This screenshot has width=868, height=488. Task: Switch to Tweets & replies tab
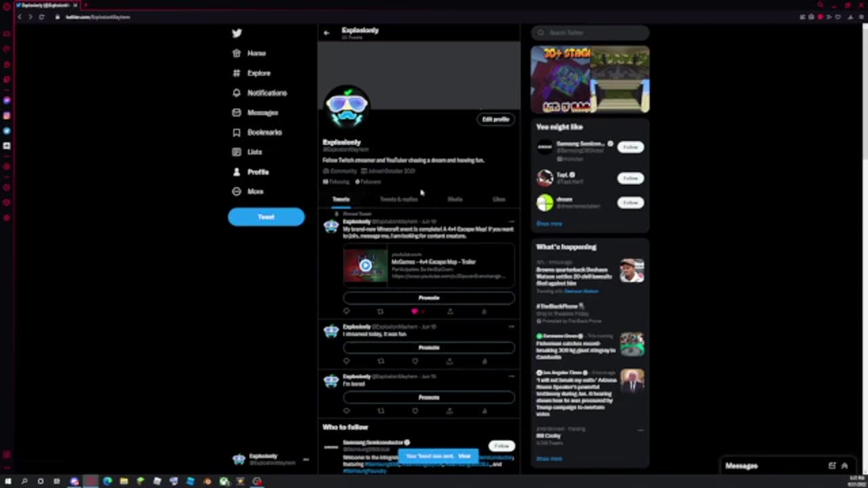pyautogui.click(x=399, y=199)
